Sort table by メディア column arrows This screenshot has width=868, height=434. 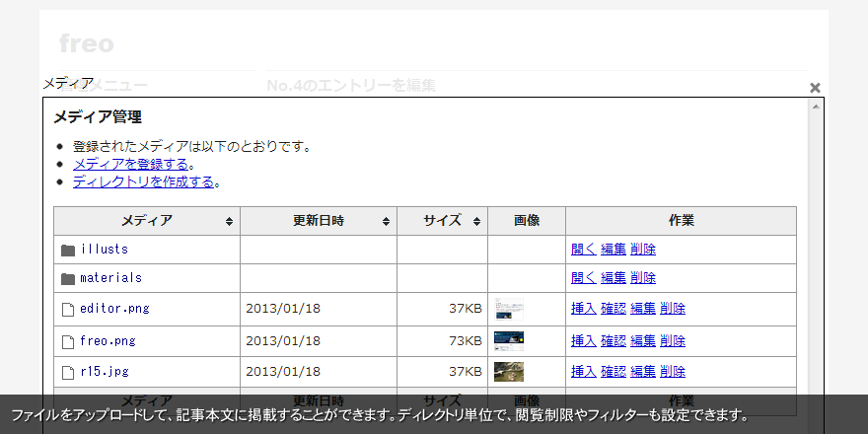click(229, 221)
